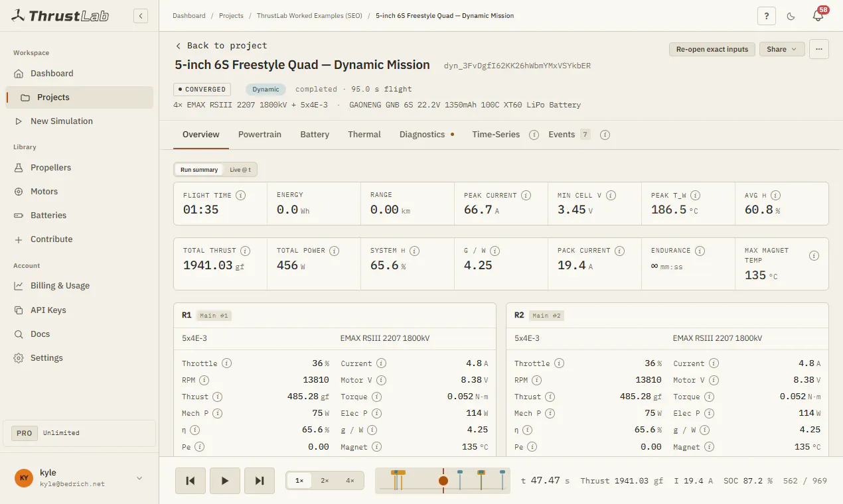Screen dimensions: 843x504
Task: Select the Overview tab
Action: [x=201, y=135]
